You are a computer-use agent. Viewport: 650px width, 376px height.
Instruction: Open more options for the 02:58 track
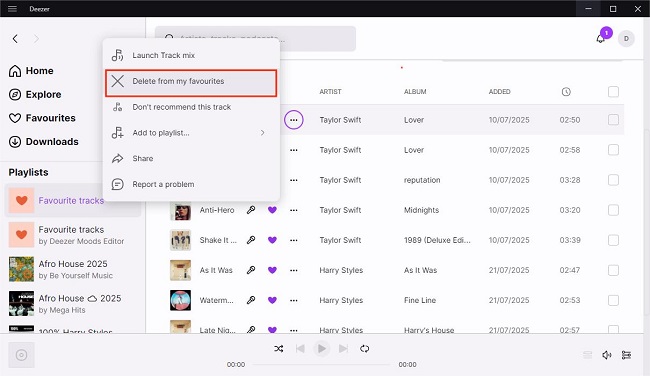point(293,150)
